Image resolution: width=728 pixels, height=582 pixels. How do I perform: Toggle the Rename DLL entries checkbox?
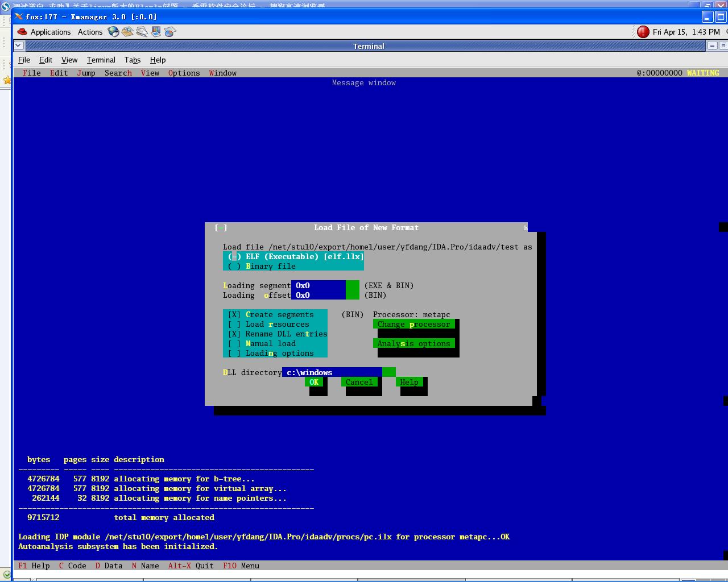coord(278,334)
